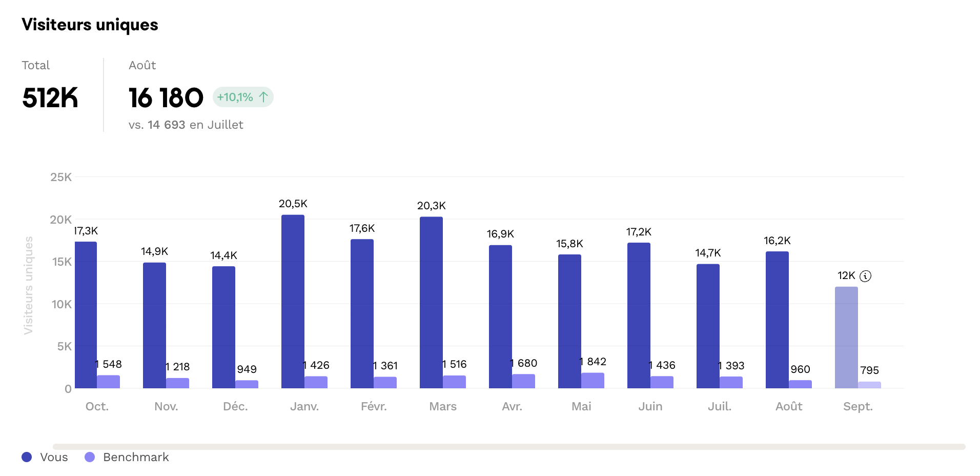
Task: Click the 512K total value
Action: click(x=50, y=97)
